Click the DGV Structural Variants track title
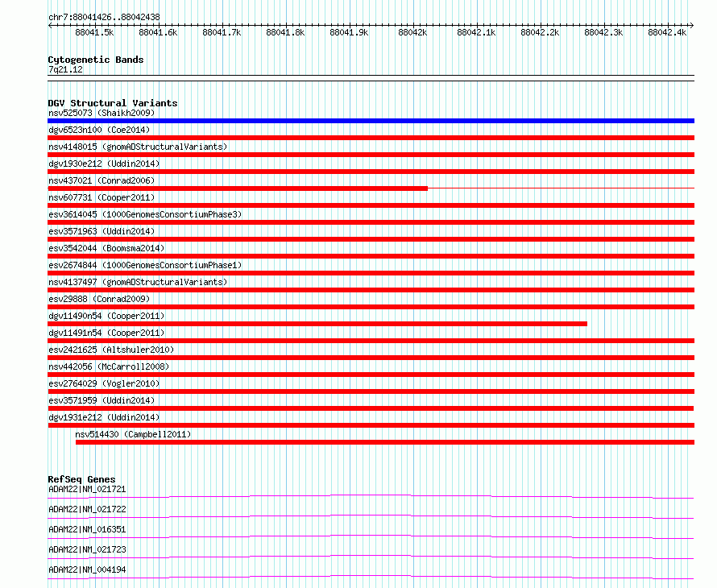This screenshot has height=588, width=717. tap(113, 103)
